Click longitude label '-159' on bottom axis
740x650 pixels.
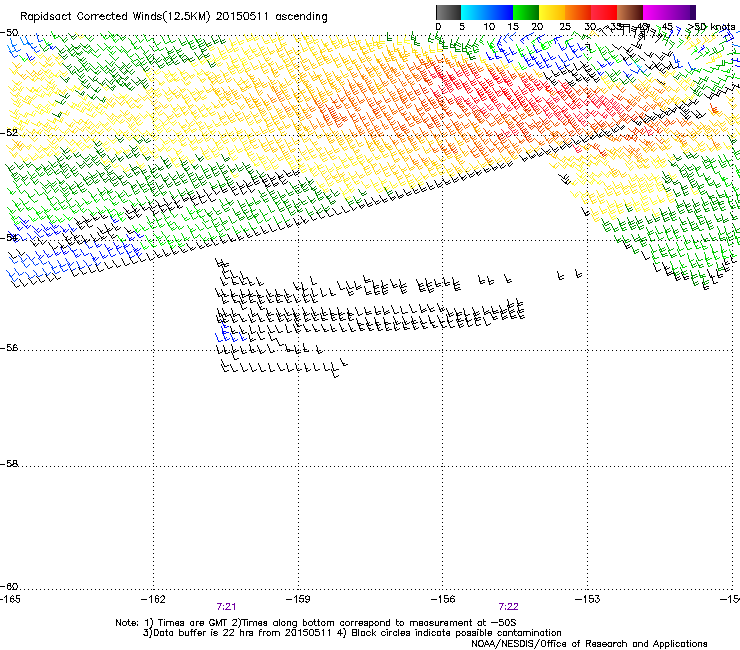[298, 599]
